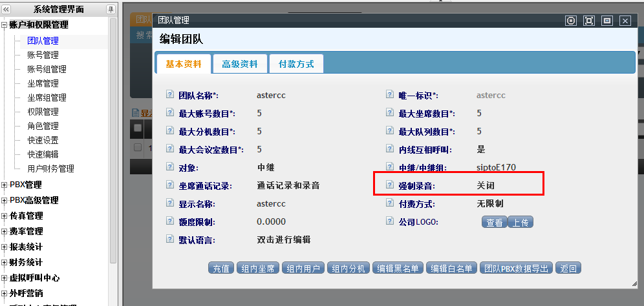Click the help icon beside 付费方式
The height and width of the screenshot is (306, 644).
[390, 203]
